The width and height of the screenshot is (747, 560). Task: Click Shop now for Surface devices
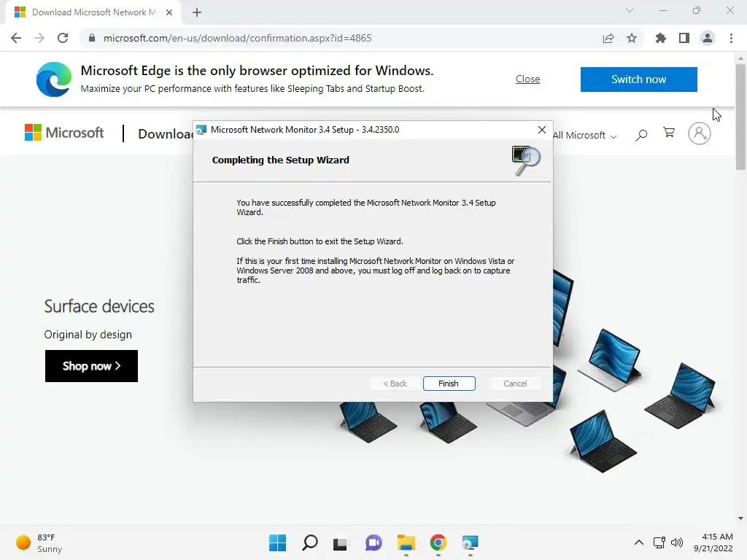point(91,366)
